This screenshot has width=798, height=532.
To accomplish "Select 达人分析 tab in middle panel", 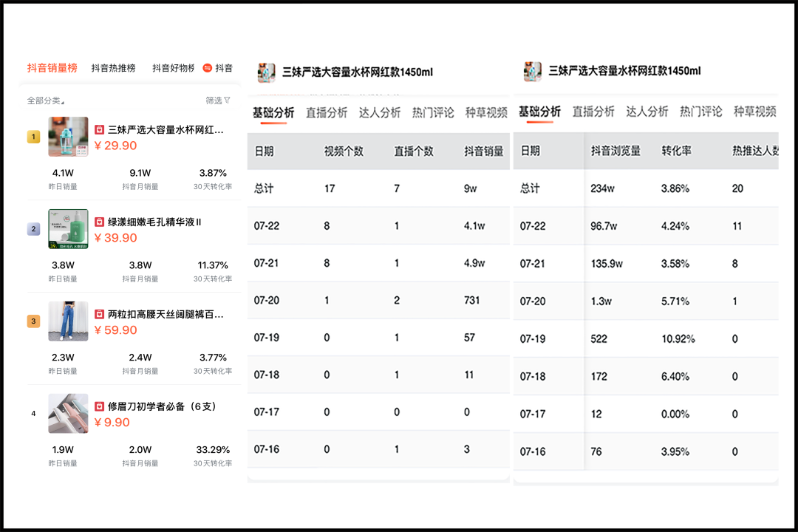I will (x=380, y=112).
